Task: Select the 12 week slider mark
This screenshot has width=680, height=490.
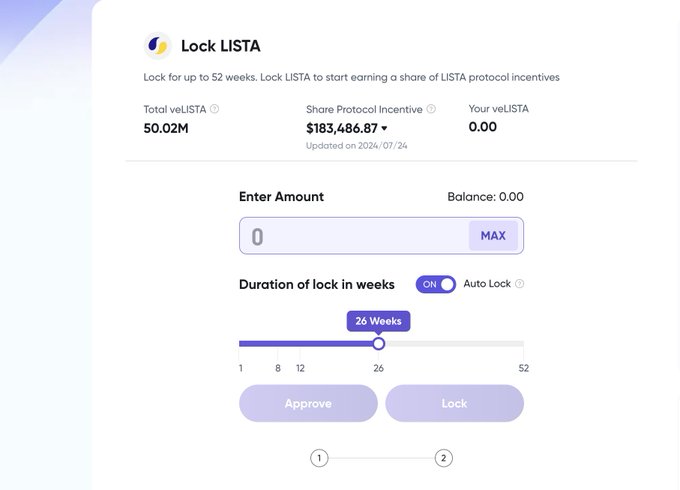Action: (300, 344)
